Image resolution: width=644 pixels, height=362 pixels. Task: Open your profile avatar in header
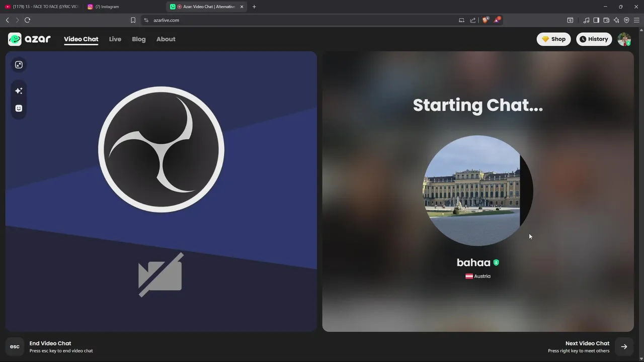pos(624,39)
